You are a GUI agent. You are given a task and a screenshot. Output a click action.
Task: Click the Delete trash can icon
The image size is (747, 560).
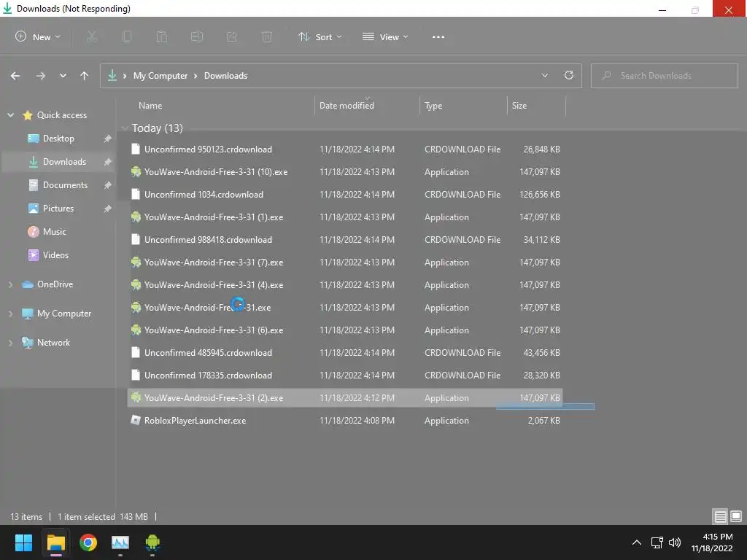click(x=267, y=36)
